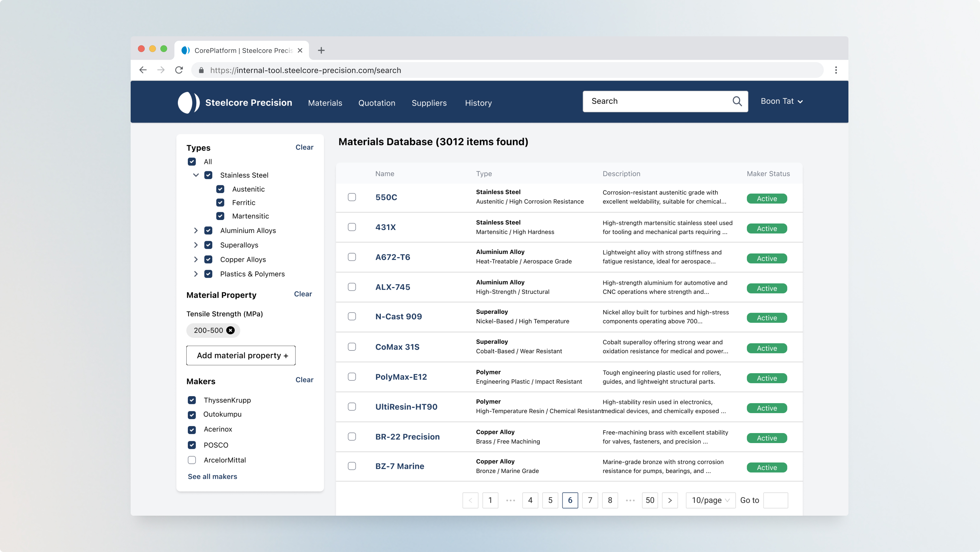The height and width of the screenshot is (552, 980).
Task: Expand the Copper Alloys category
Action: (195, 259)
